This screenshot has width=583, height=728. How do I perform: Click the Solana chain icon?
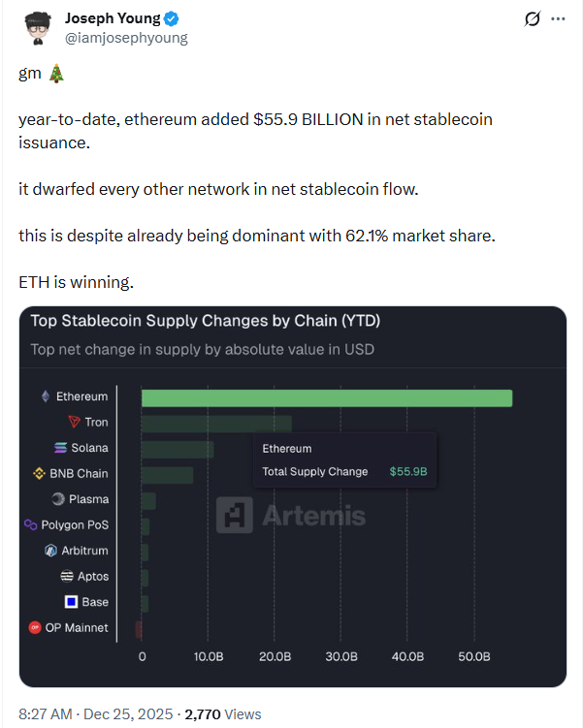pos(61,448)
